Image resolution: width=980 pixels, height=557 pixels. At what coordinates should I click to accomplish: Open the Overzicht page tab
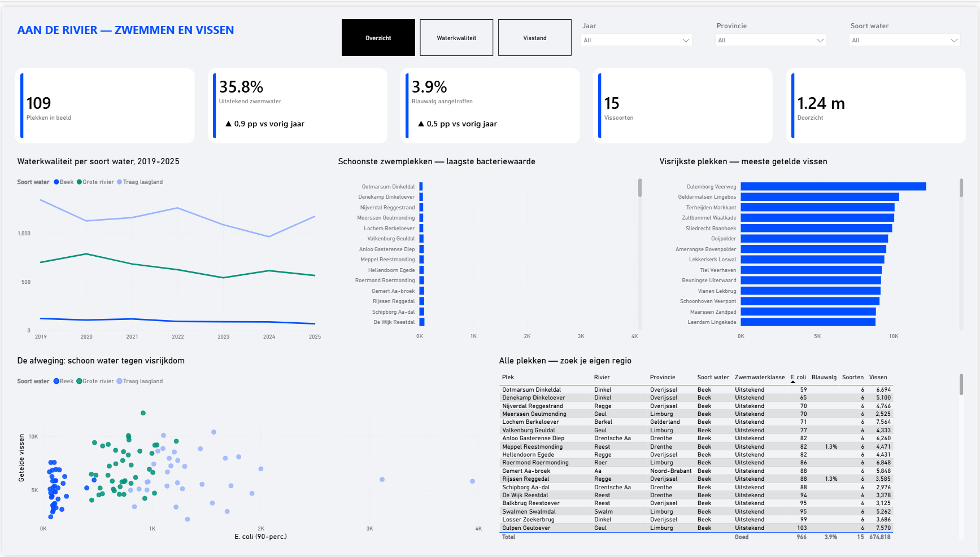coord(378,38)
